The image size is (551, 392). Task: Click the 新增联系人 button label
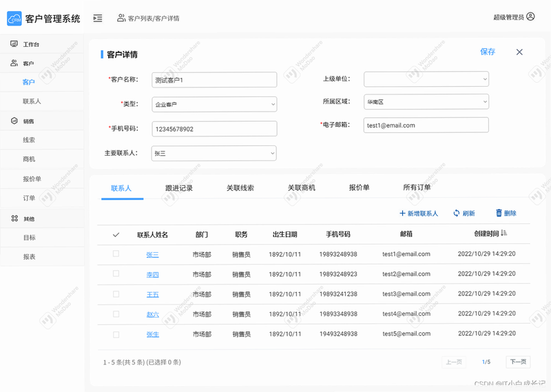(423, 214)
